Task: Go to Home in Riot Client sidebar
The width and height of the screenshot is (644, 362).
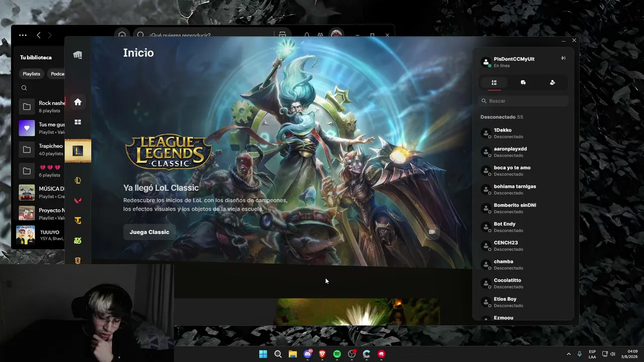Action: tap(77, 102)
